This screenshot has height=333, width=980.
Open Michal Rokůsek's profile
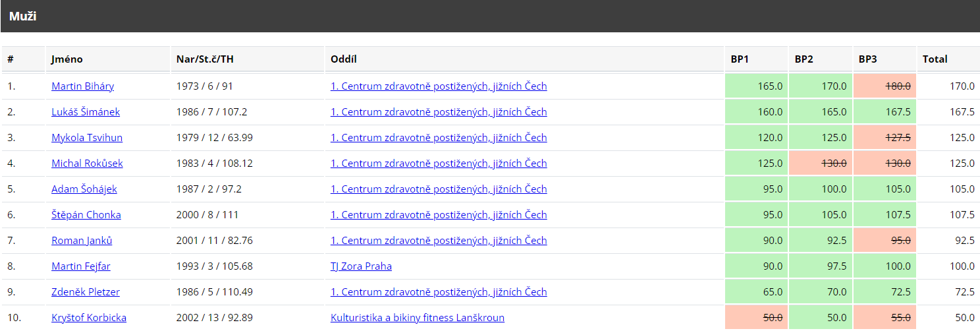pos(87,164)
